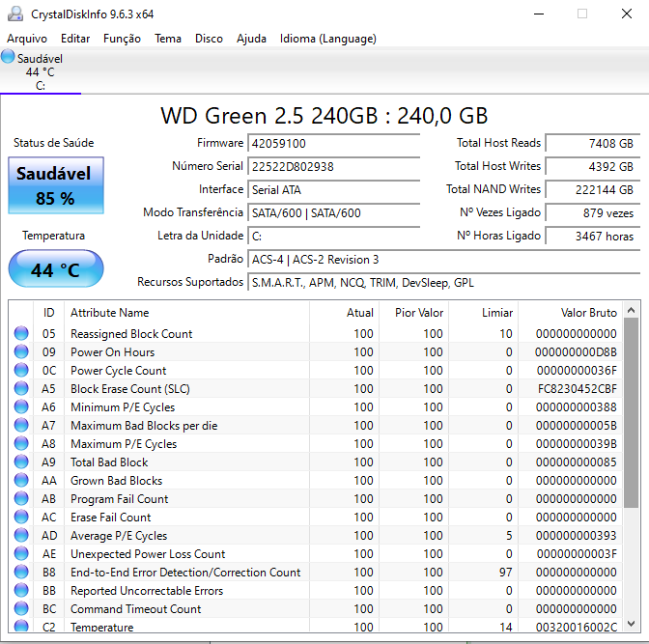Click the Attribute Name column header
The image size is (649, 644).
pos(186,313)
